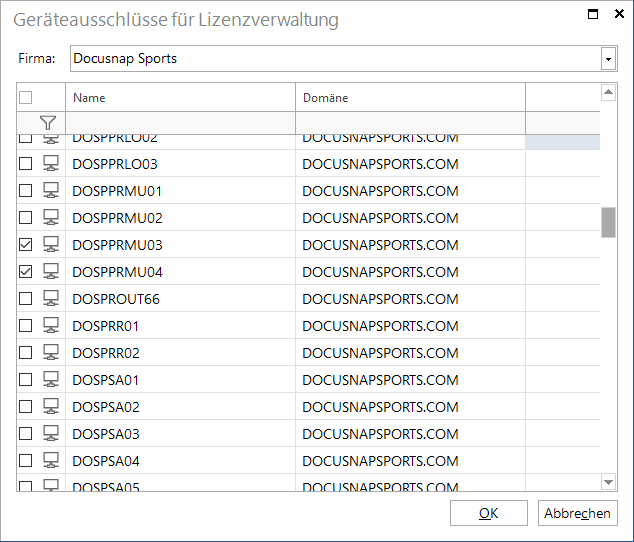The width and height of the screenshot is (634, 542).
Task: Click the domain cell in DOSPROUT66 row
Action: 410,299
